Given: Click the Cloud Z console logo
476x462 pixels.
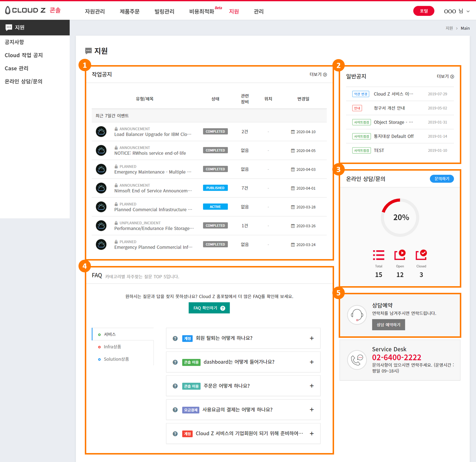Looking at the screenshot, I should pos(33,10).
